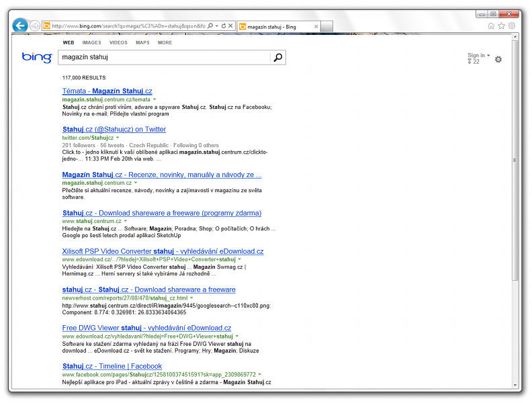Open a new blank tab
This screenshot has width=532, height=403.
tap(326, 26)
